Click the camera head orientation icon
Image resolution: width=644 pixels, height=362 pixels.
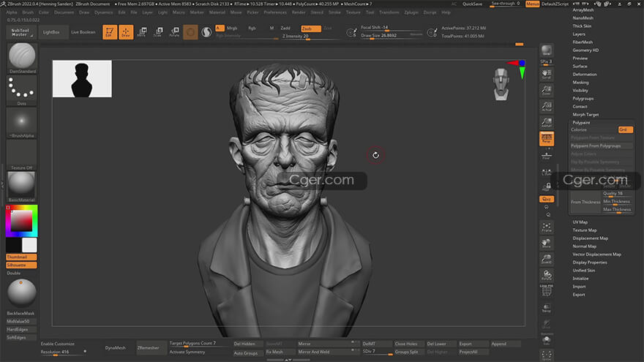(x=501, y=85)
